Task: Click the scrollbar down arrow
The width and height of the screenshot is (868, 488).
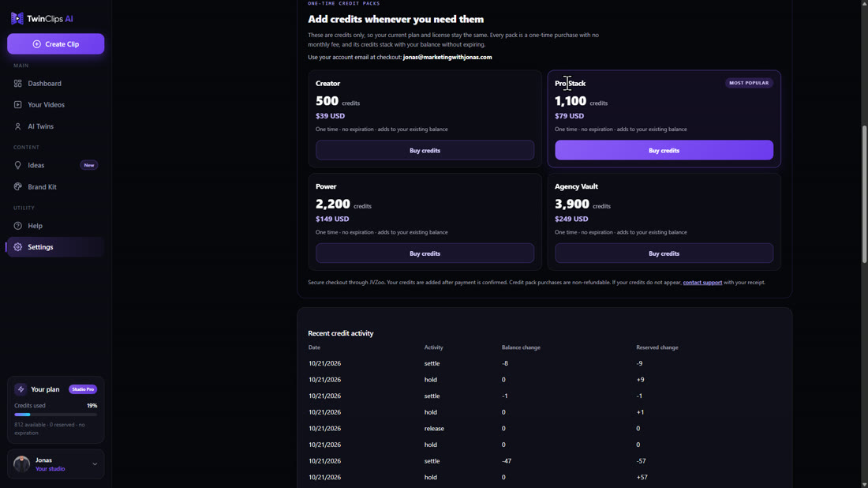Action: click(x=864, y=484)
